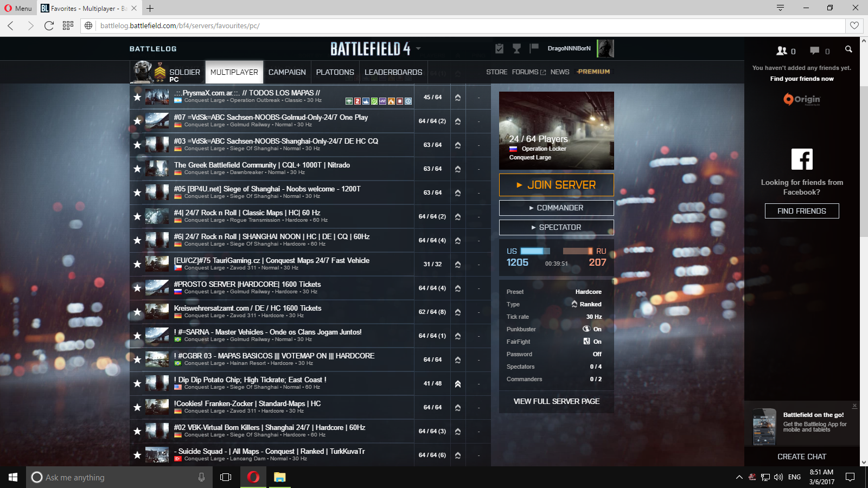Toggle favorite star for Greek Battlefield Community
Screen dimensions: 868x488
click(137, 169)
